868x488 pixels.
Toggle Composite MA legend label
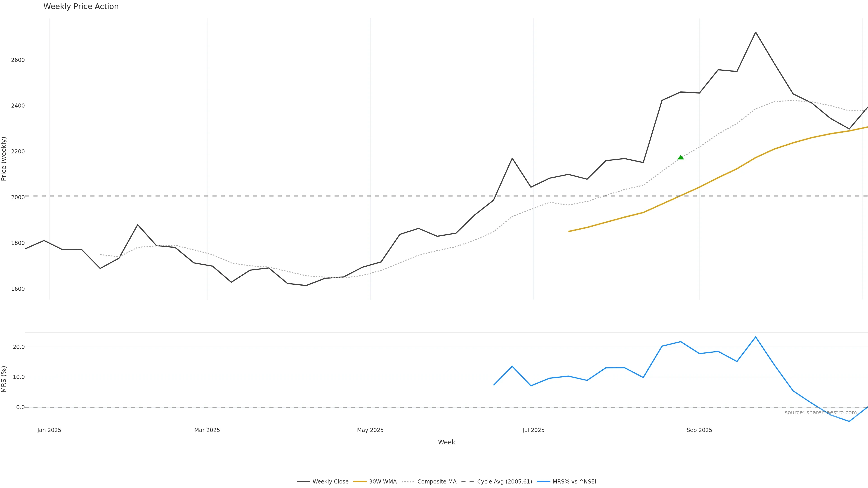[x=437, y=482]
